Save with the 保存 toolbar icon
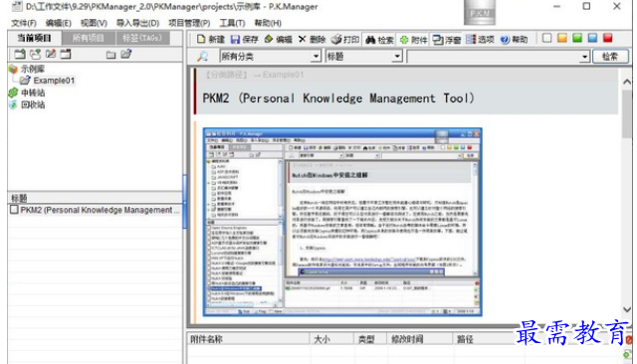 coord(245,40)
